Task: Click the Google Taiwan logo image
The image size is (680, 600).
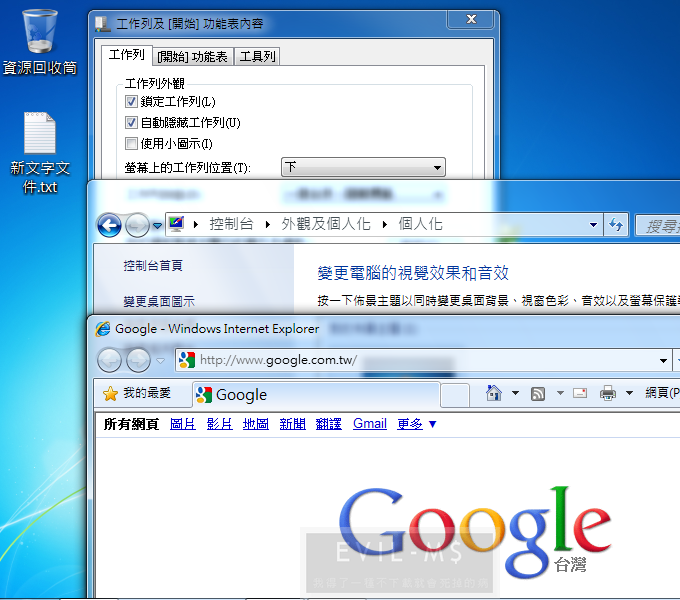Action: [x=474, y=532]
